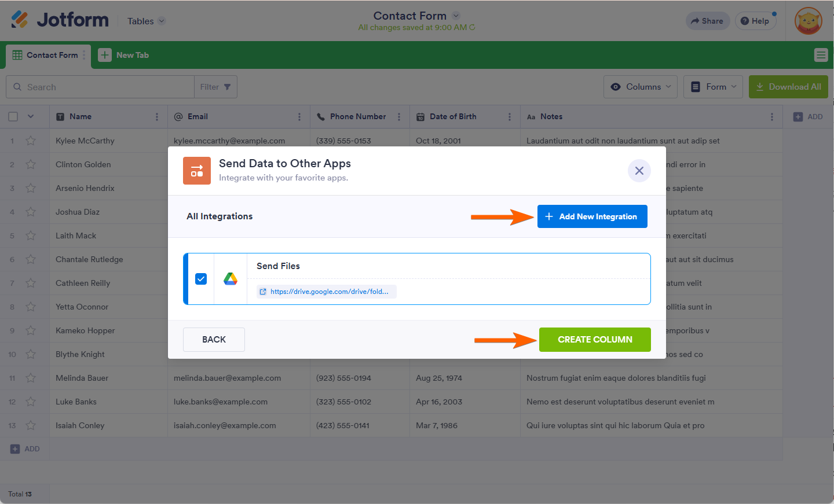Screen dimensions: 834x504
Task: Click the Google Drive icon in Send Files
Action: click(x=231, y=279)
